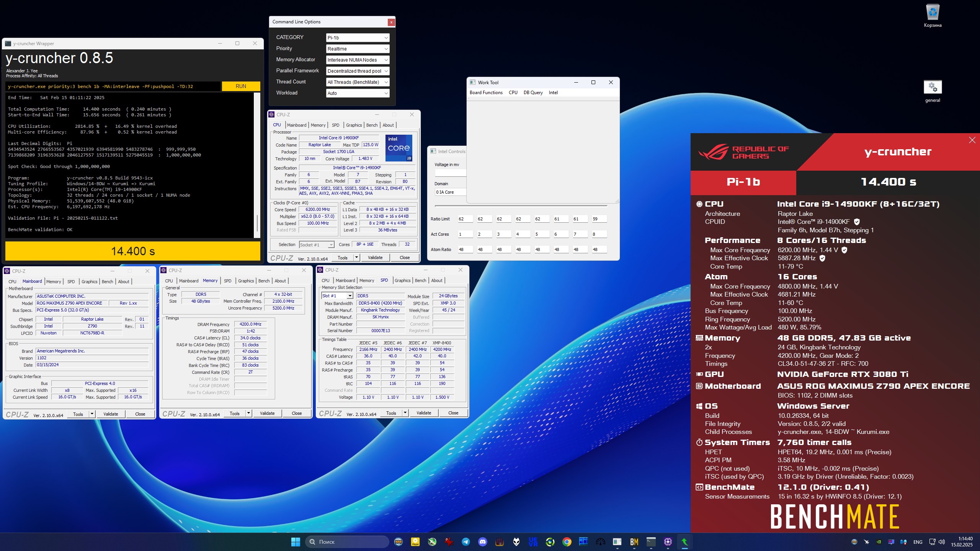Click the ENG language indicator
Viewport: 980px width, 551px height.
(x=918, y=542)
